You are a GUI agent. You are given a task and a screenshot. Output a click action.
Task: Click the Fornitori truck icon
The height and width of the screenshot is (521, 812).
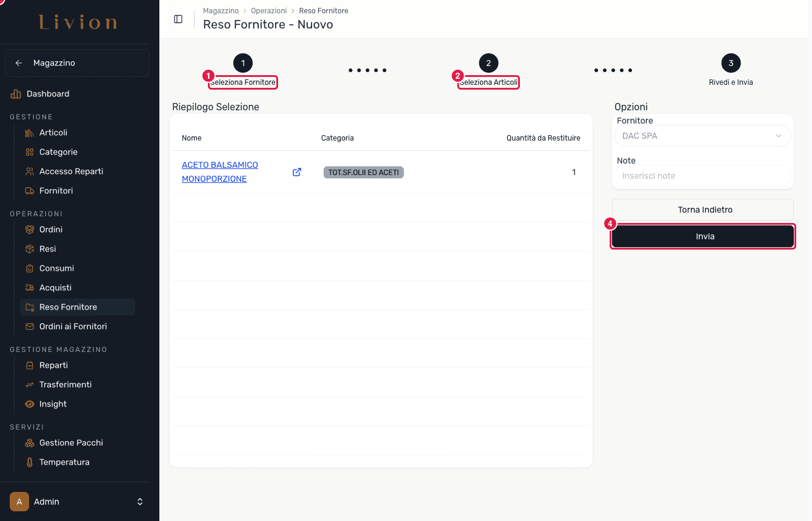tap(30, 191)
